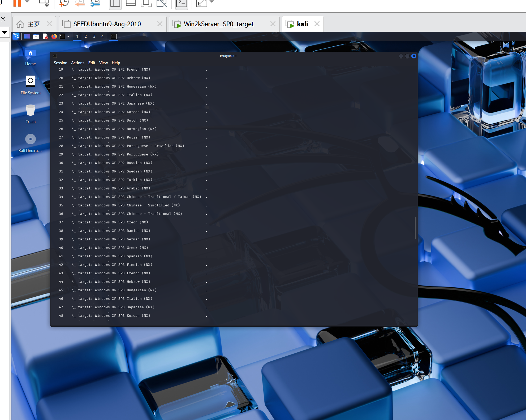Screen dimensions: 526x420
Task: Launch Firefox from the Kali panel
Action: (54, 36)
